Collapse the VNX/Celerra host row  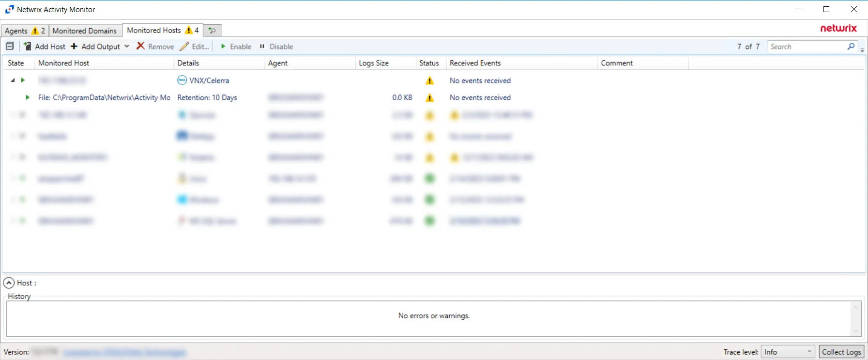[x=13, y=80]
